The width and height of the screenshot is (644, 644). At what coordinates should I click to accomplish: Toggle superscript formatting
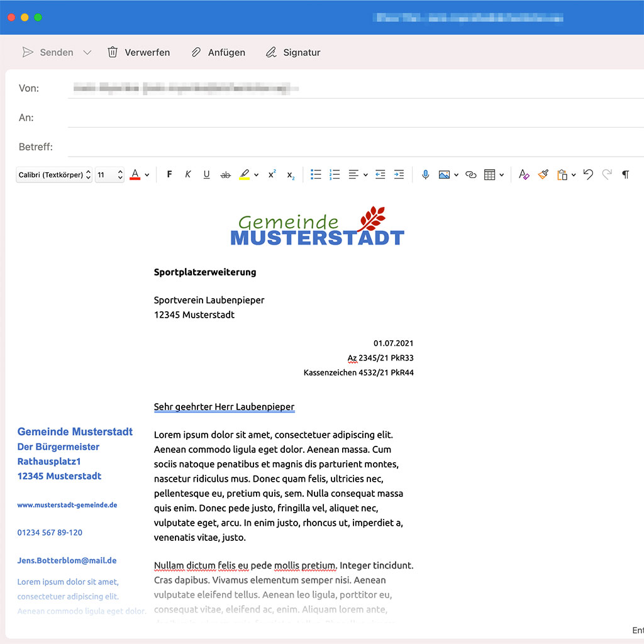272,175
